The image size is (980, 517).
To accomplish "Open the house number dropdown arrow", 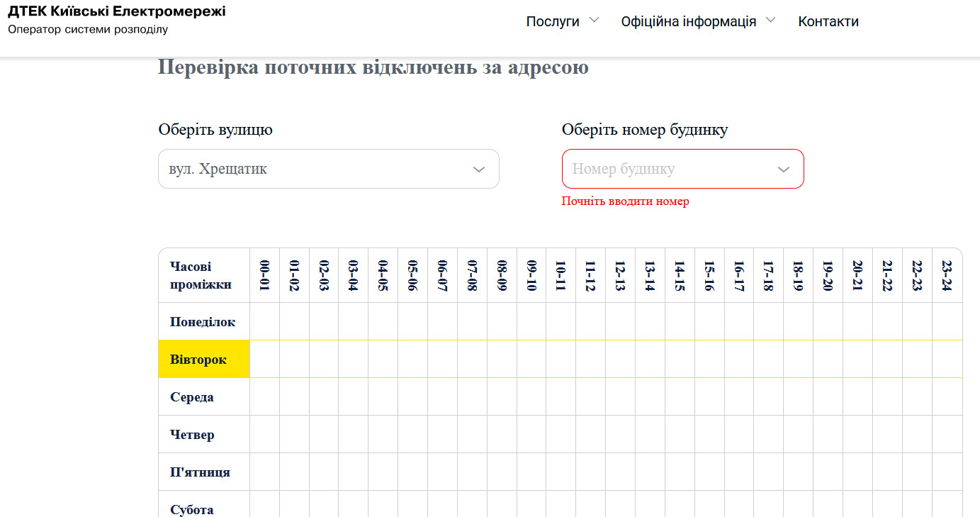I will click(784, 169).
